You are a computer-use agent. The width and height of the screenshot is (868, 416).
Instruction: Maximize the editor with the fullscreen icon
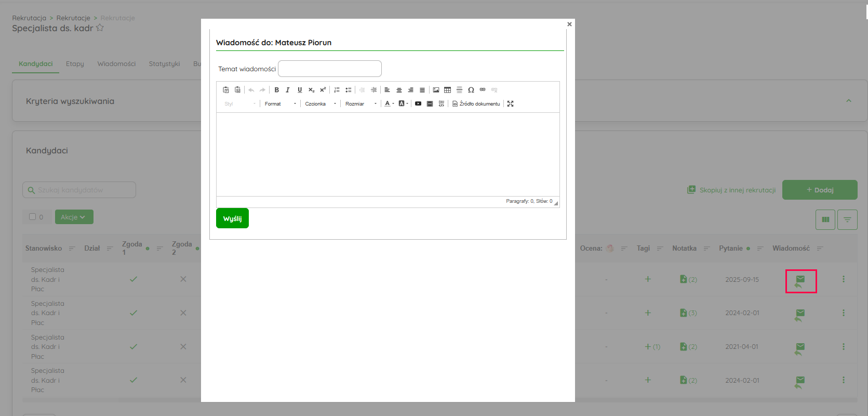coord(510,104)
